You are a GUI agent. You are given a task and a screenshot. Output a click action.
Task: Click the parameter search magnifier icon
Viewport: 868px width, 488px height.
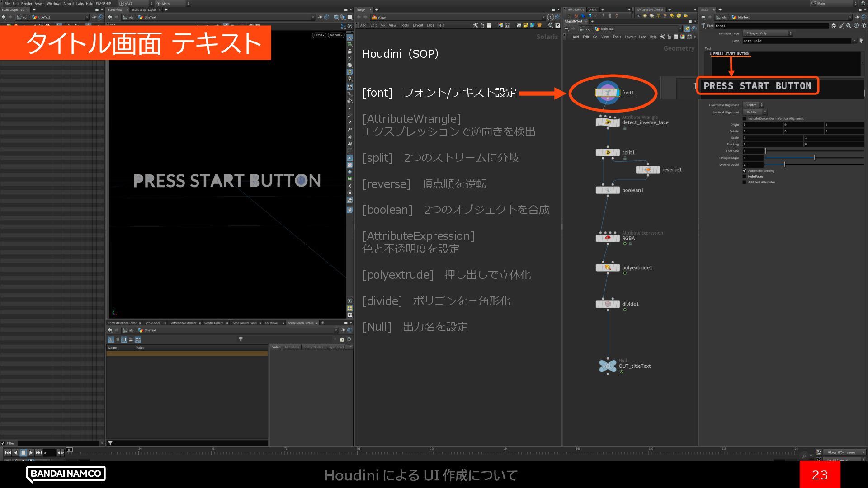(849, 26)
